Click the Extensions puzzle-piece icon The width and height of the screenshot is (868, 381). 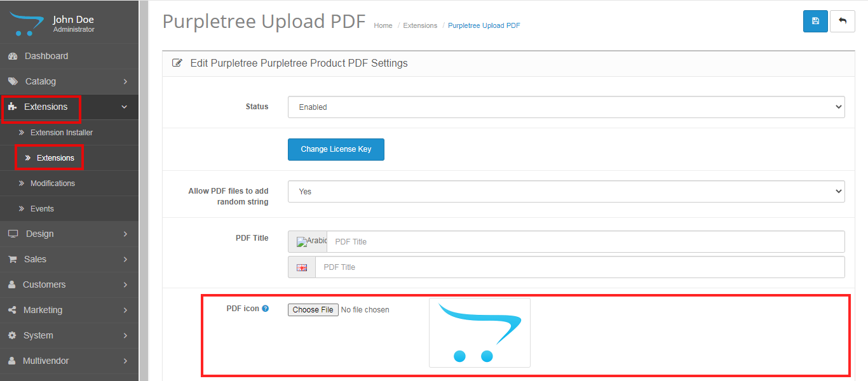(13, 107)
